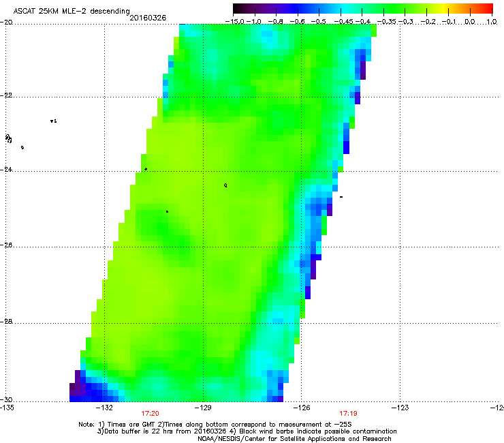The height and width of the screenshot is (443, 504).
Task: Click the red 17:20 time stamp
Action: click(150, 414)
